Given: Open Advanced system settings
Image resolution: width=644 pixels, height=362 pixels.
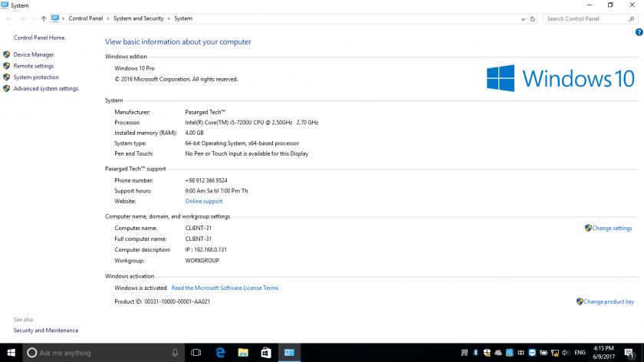Looking at the screenshot, I should [x=46, y=88].
